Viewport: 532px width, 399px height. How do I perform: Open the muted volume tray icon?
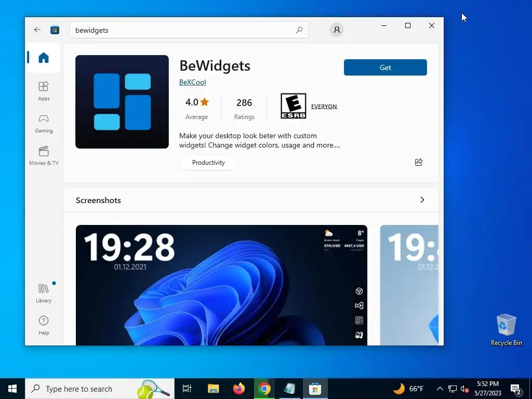coord(464,389)
